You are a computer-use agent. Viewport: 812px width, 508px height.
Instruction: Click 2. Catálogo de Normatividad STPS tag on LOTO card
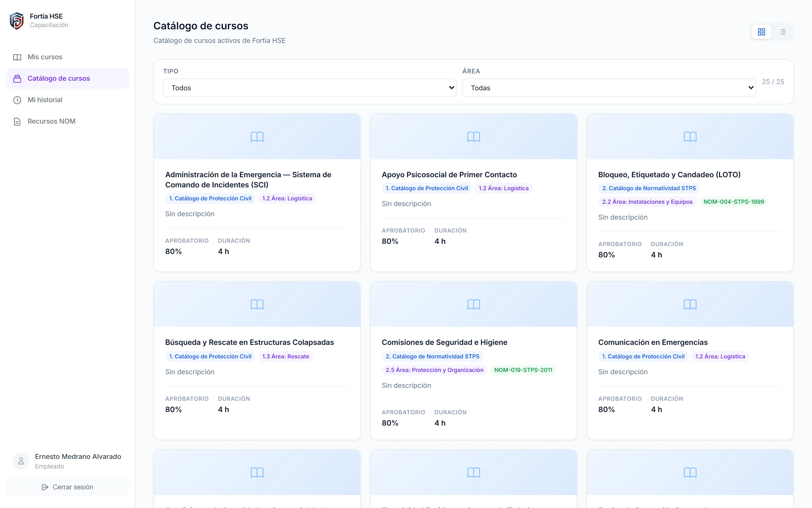(648, 189)
